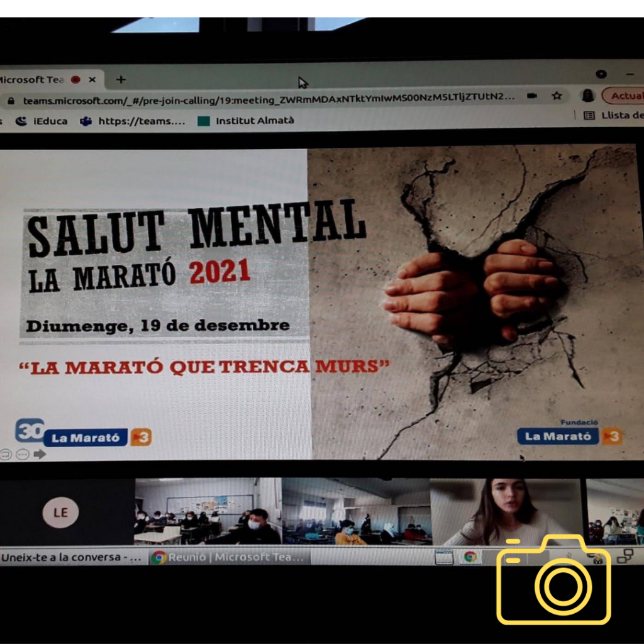Click the camera permission icon in address bar

click(532, 96)
